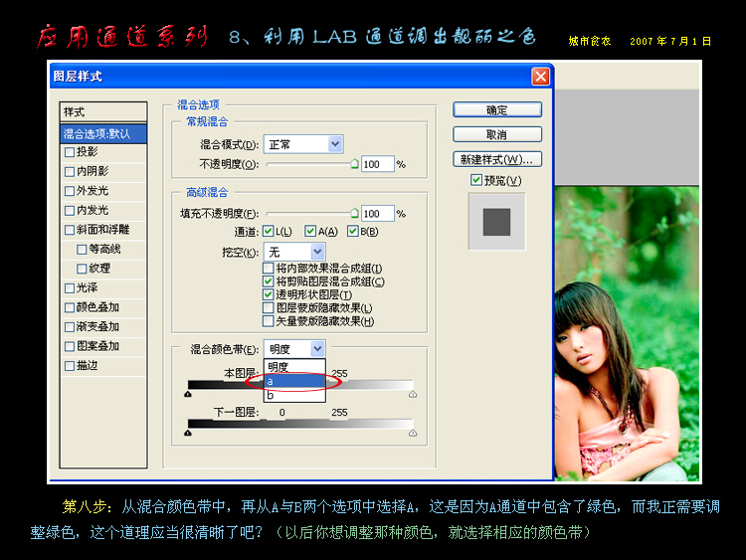
Task: Enable the 外发光 style checkbox
Action: pyautogui.click(x=70, y=191)
